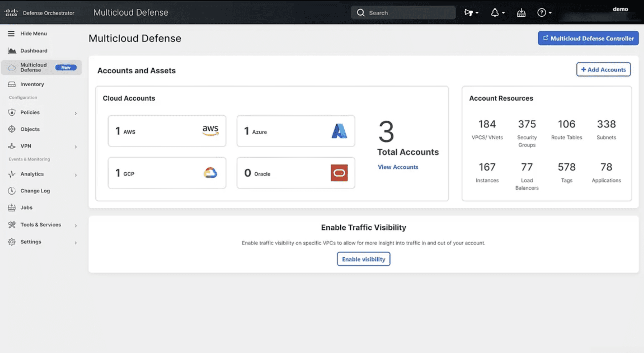Open the demo user account menu
This screenshot has width=644, height=353.
620,9
